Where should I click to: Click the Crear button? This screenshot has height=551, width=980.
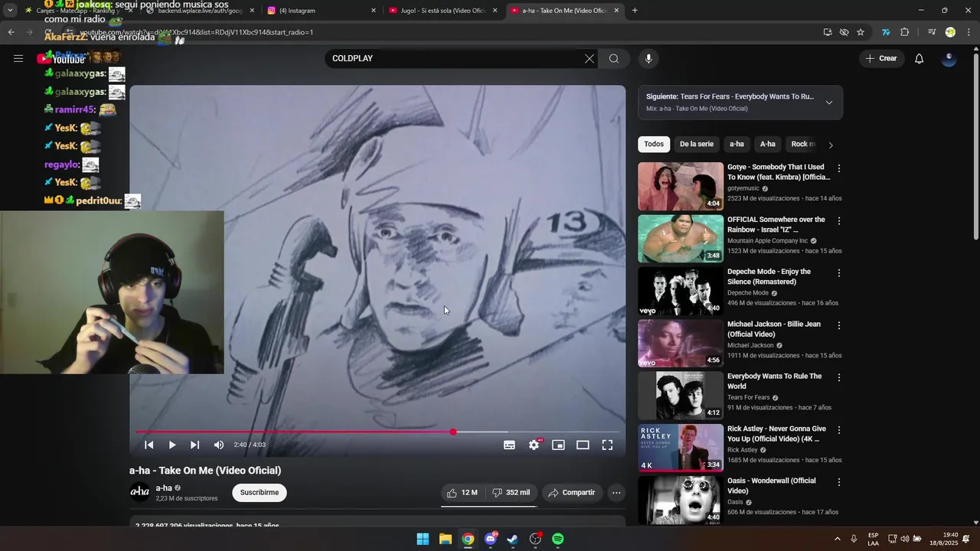(x=881, y=59)
